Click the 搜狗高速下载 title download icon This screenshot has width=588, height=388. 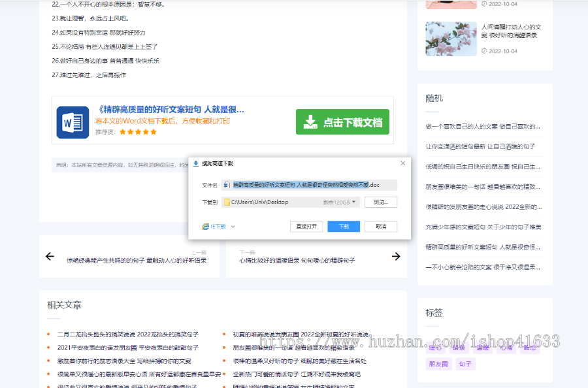pyautogui.click(x=196, y=163)
